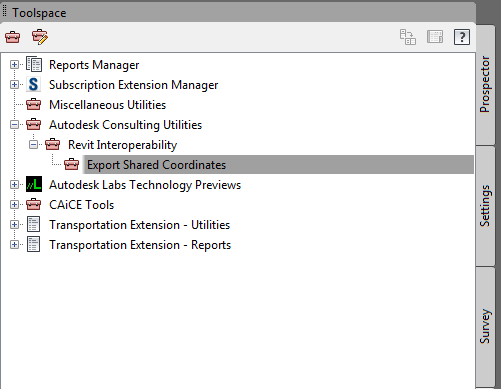
Task: Select CAiCE Tools label
Action: pyautogui.click(x=81, y=205)
